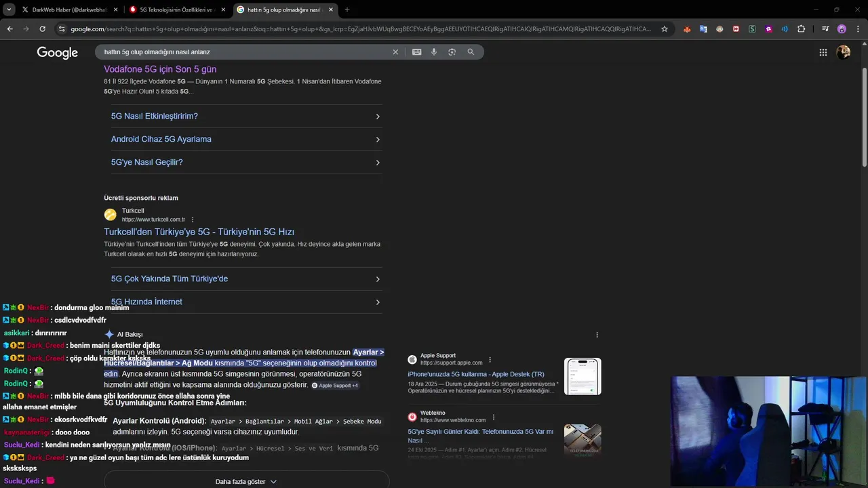This screenshot has width=868, height=488.
Task: Click the scrollbar up arrow
Action: 864,45
